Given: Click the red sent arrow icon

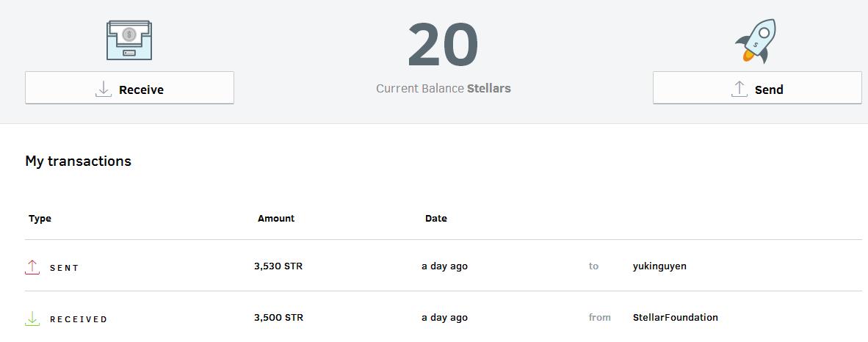Looking at the screenshot, I should pyautogui.click(x=32, y=267).
